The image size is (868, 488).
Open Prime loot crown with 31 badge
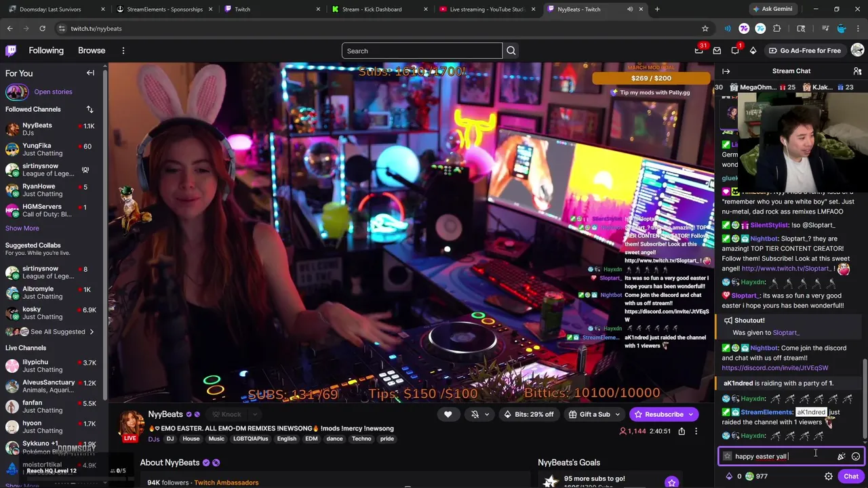(699, 51)
